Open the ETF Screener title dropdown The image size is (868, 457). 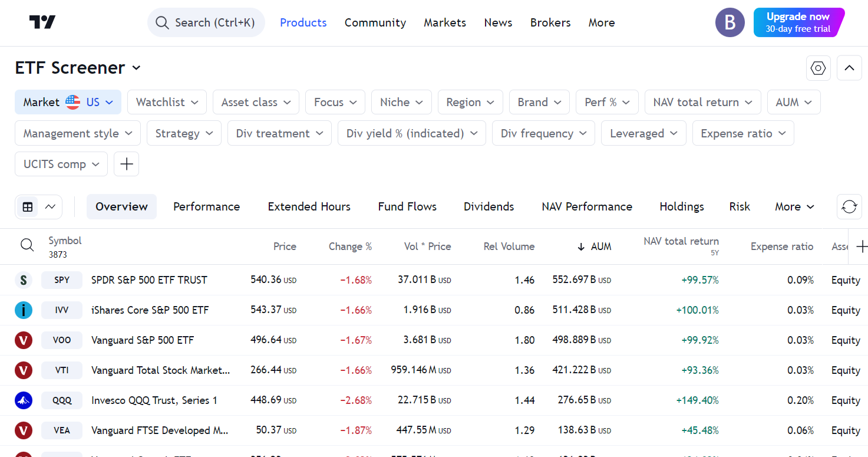(78, 68)
